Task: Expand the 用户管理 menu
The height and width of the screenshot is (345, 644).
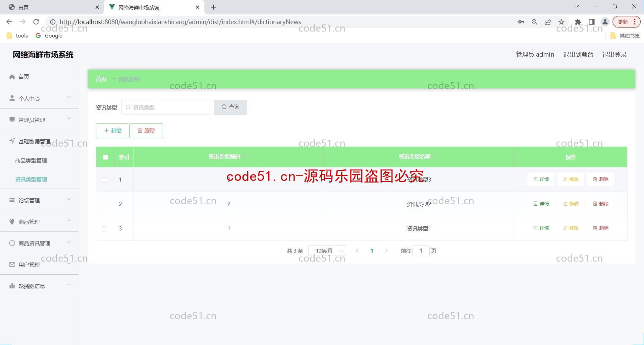Action: [x=39, y=265]
